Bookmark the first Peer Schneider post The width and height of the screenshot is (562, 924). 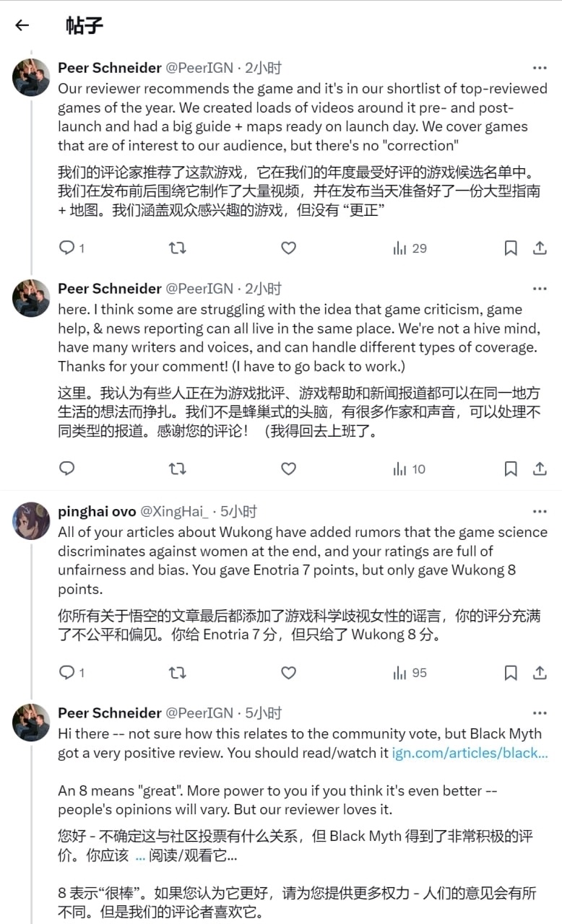511,248
